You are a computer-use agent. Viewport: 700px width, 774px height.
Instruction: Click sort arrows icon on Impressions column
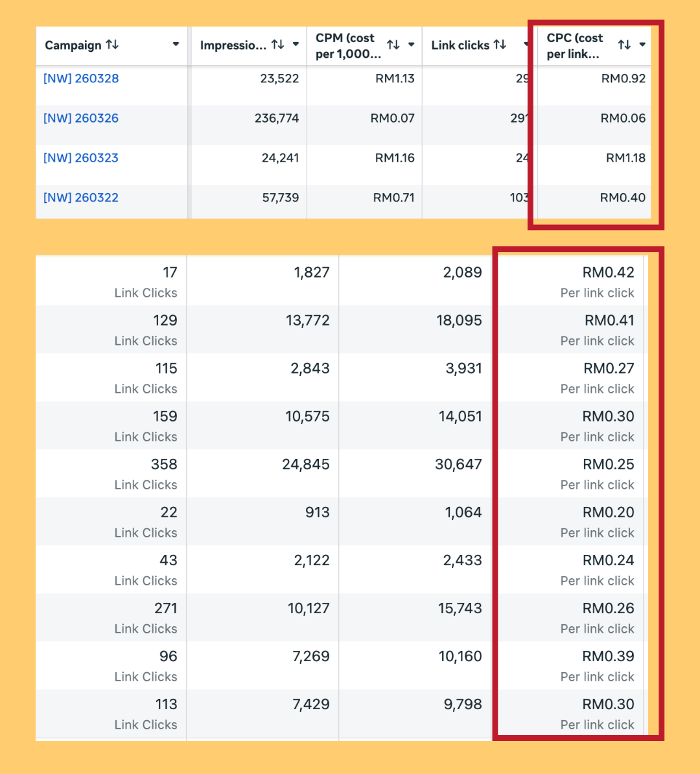click(x=277, y=45)
